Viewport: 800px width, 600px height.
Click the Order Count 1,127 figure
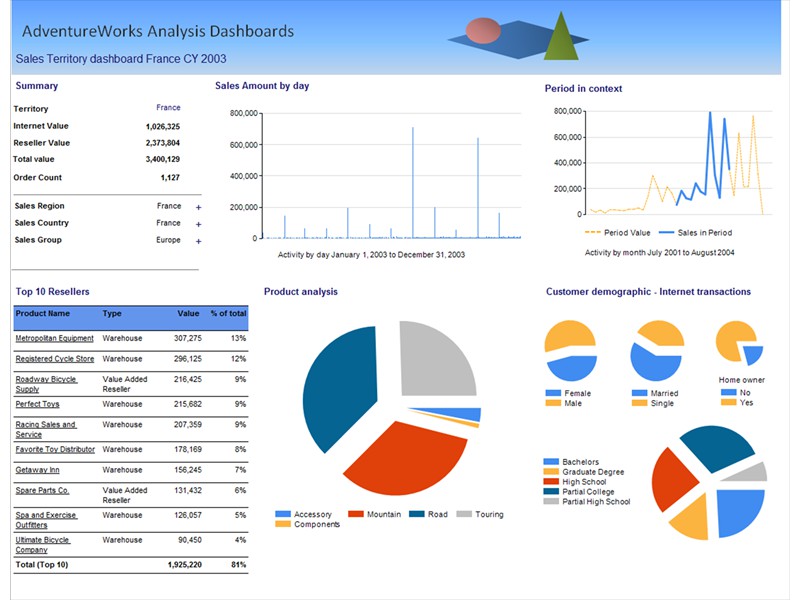point(170,178)
